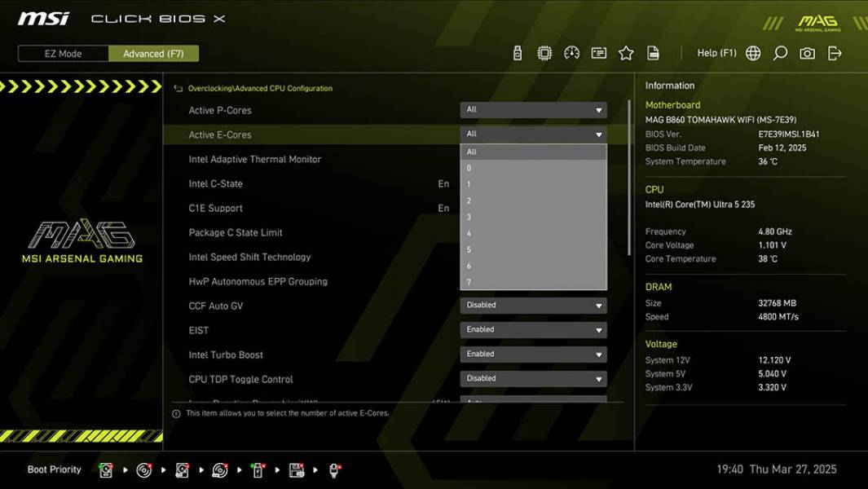Open the Intel Turbo Boost dropdown
The width and height of the screenshot is (868, 489).
[x=533, y=354]
